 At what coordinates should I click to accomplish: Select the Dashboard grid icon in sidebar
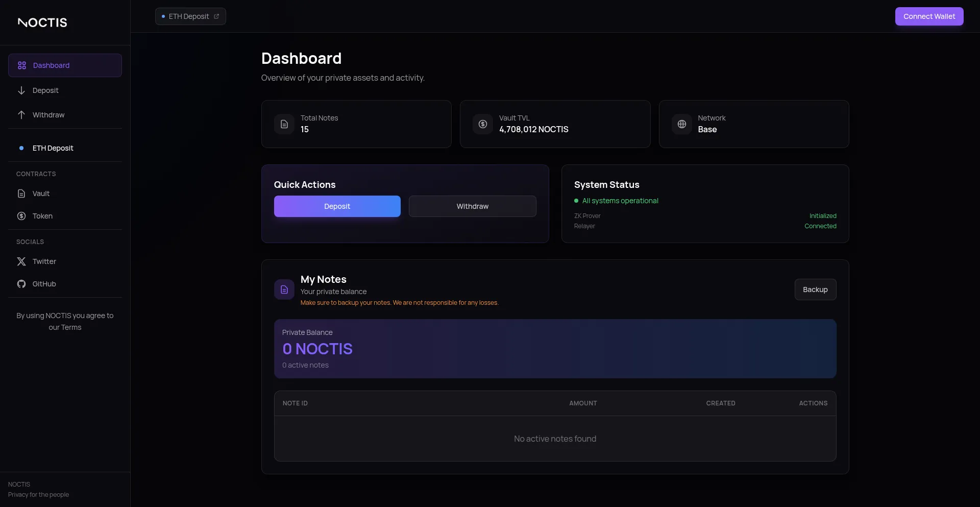coord(21,65)
